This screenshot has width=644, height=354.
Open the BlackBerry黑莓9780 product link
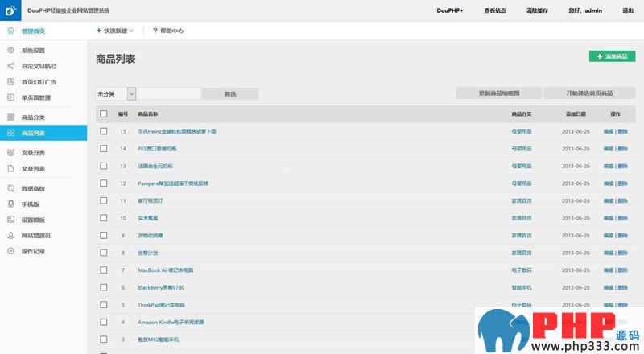coord(161,287)
